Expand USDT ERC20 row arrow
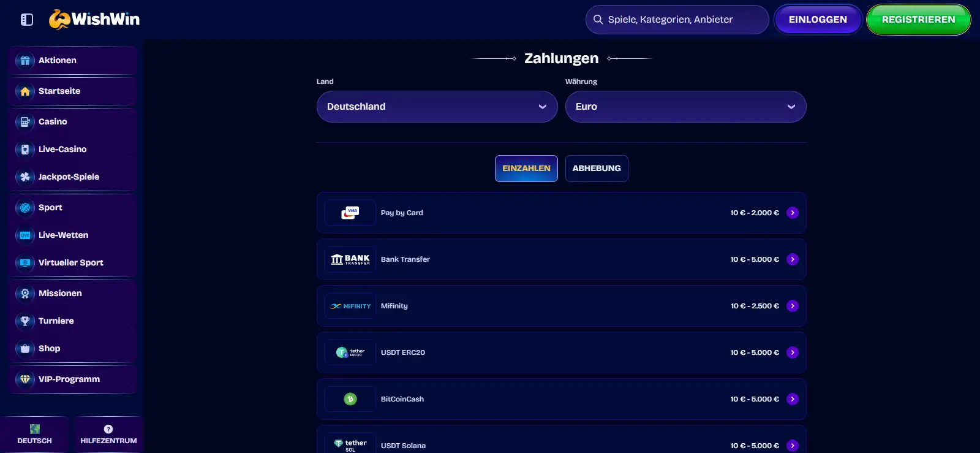Screen dimensions: 980x453 click(793, 352)
